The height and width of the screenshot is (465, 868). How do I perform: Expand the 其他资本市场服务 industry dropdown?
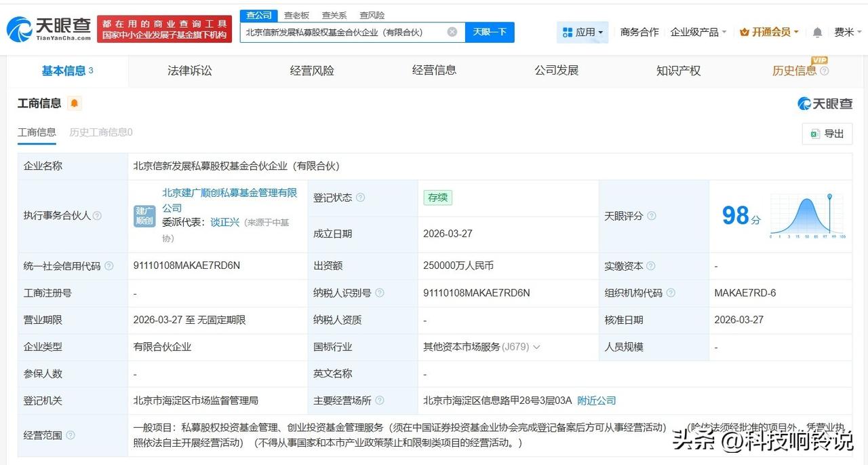538,347
